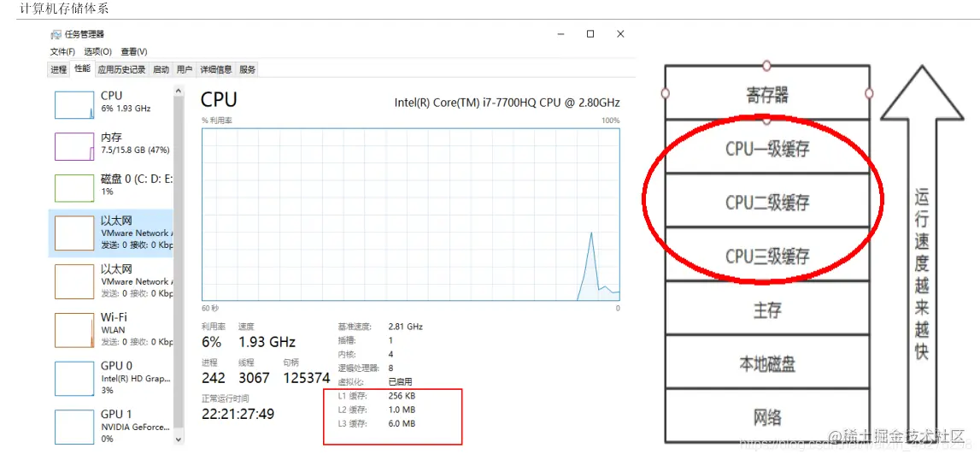Viewport: 980px width, 460px height.
Task: Select the 磁盘 0 graph thumbnail
Action: click(x=73, y=188)
